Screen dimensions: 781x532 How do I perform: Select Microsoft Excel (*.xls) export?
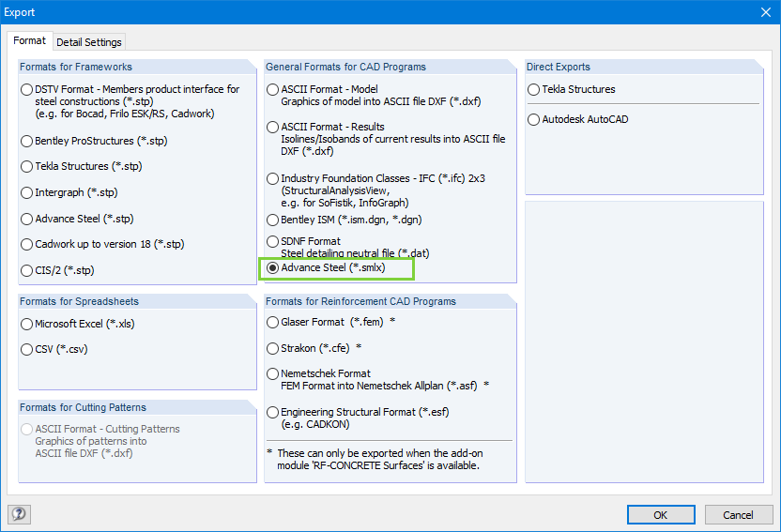pyautogui.click(x=27, y=324)
